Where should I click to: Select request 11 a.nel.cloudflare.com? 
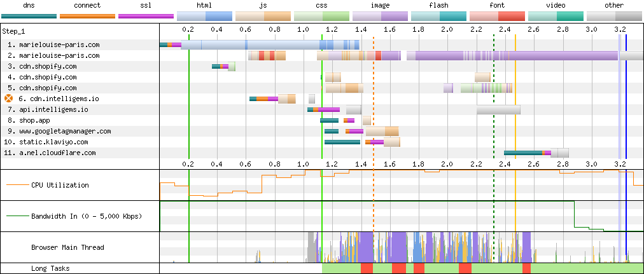click(50, 153)
